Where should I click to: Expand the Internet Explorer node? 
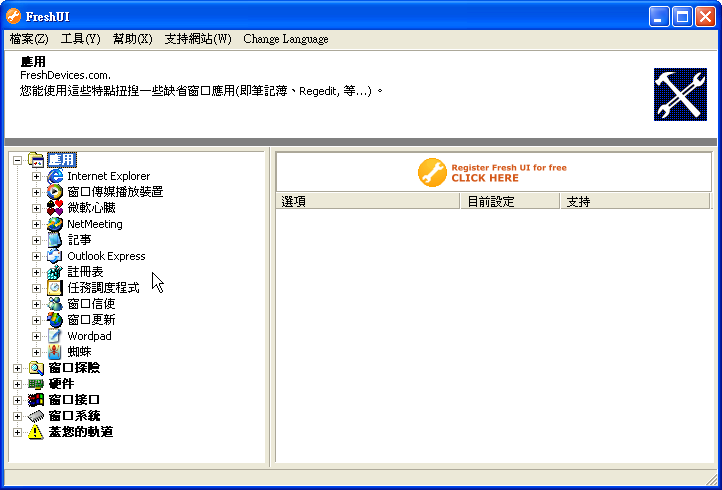point(37,176)
